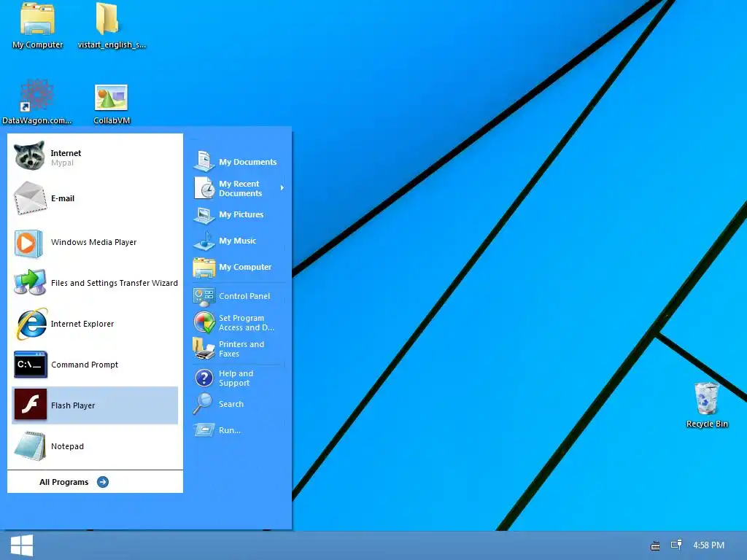Click the Notepad label

click(67, 446)
